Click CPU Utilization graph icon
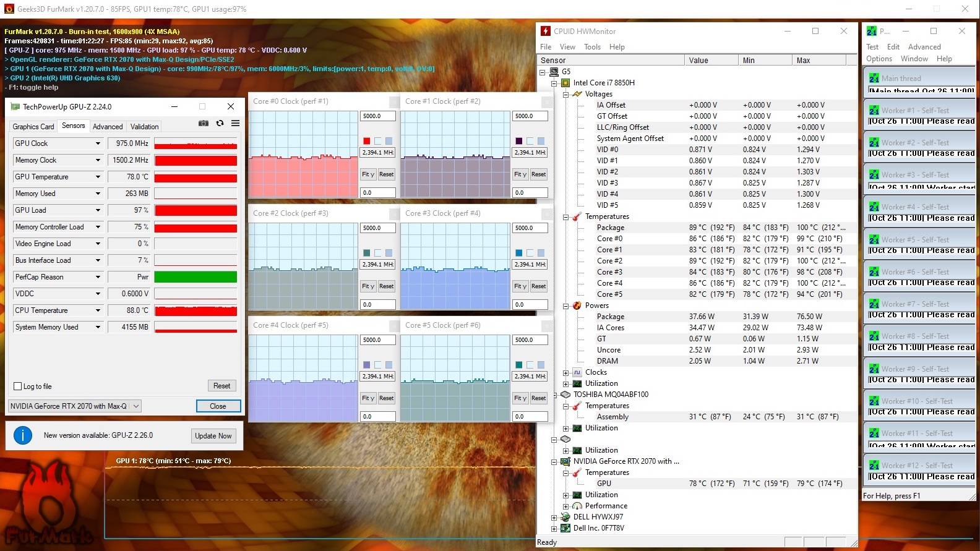 coord(577,383)
